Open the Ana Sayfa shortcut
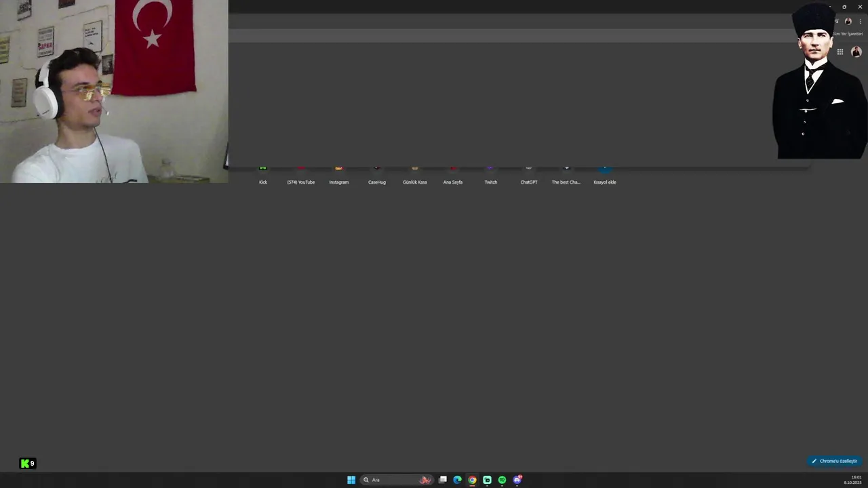 click(x=453, y=176)
